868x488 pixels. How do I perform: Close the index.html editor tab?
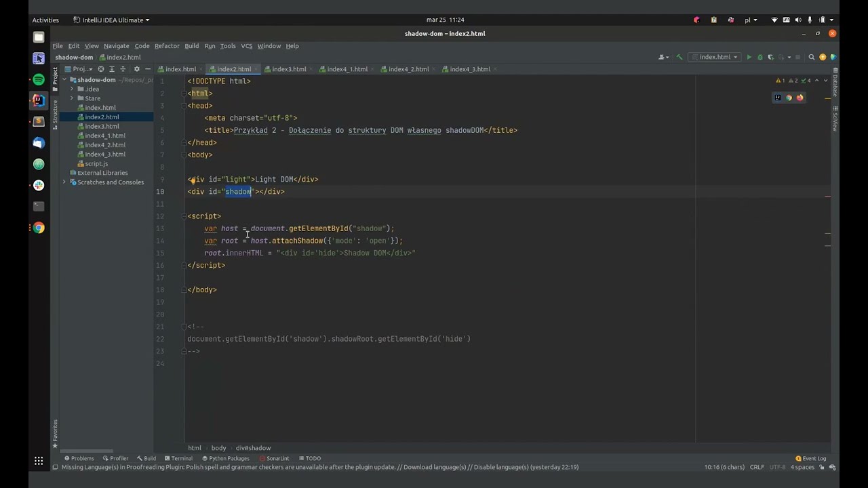(x=201, y=69)
